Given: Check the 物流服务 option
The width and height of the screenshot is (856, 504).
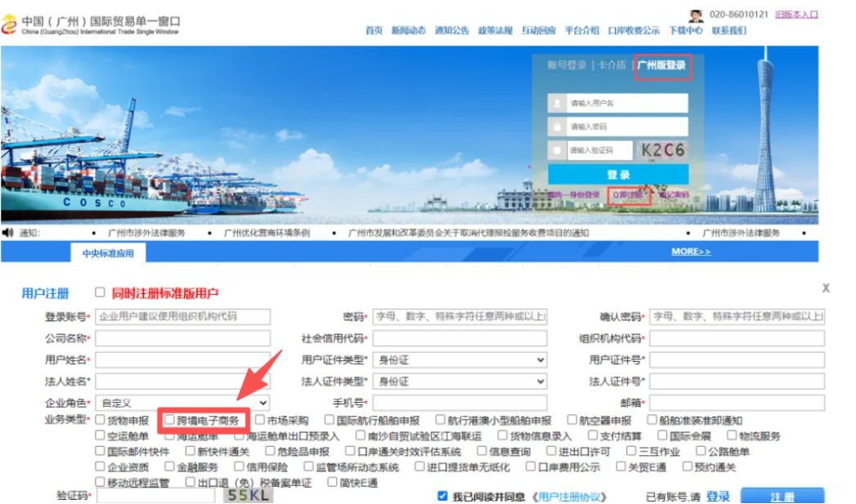Looking at the screenshot, I should pos(732,435).
